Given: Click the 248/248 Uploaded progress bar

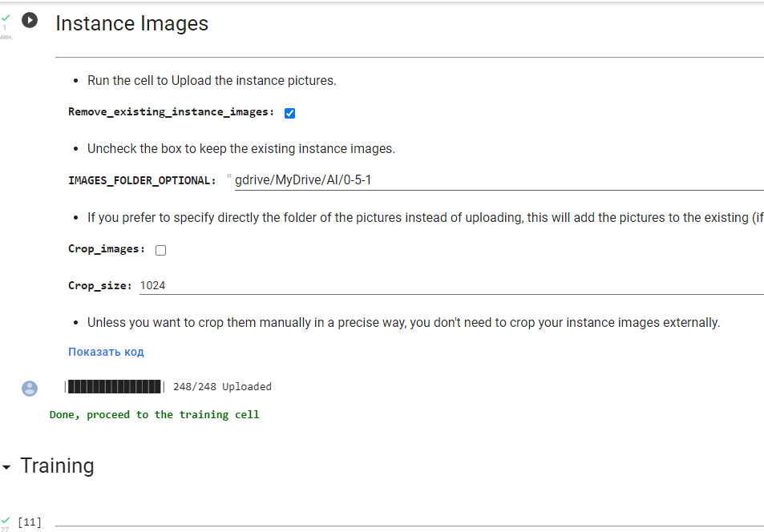Looking at the screenshot, I should tap(112, 386).
